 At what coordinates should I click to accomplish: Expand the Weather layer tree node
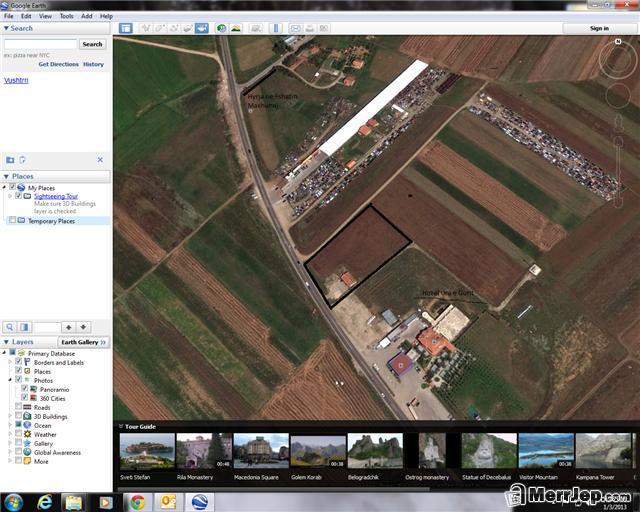coord(10,434)
